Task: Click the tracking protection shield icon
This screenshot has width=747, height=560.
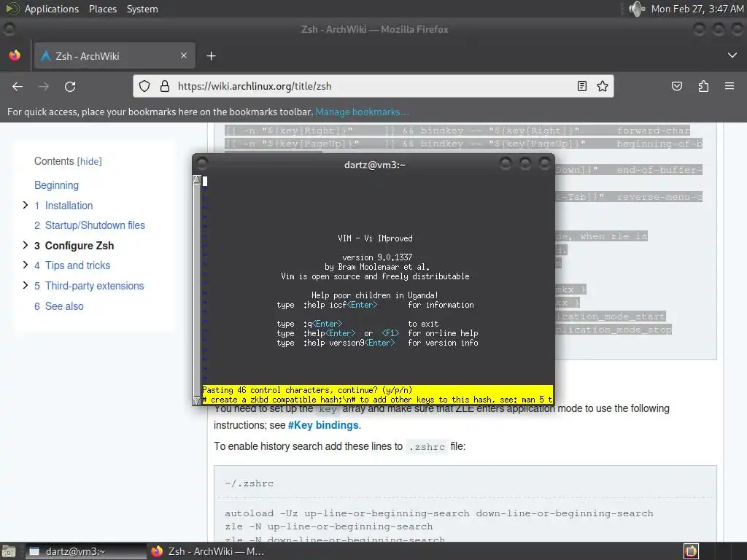Action: (144, 86)
